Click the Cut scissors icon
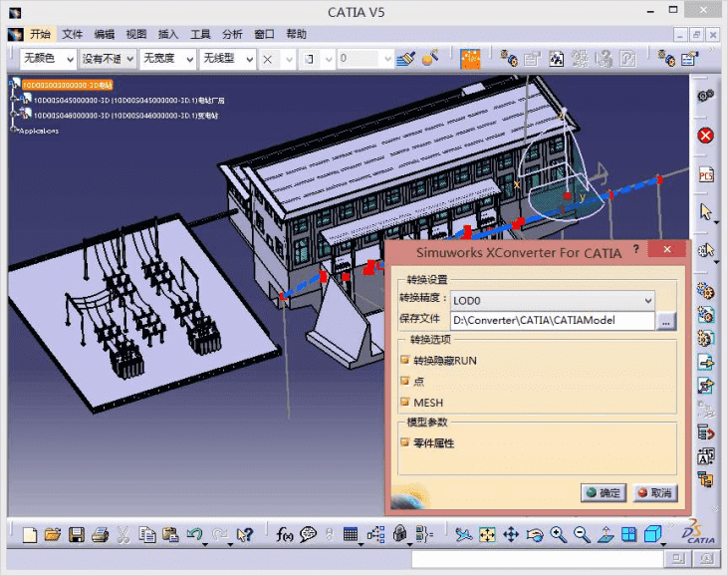This screenshot has width=728, height=576. pos(123,535)
